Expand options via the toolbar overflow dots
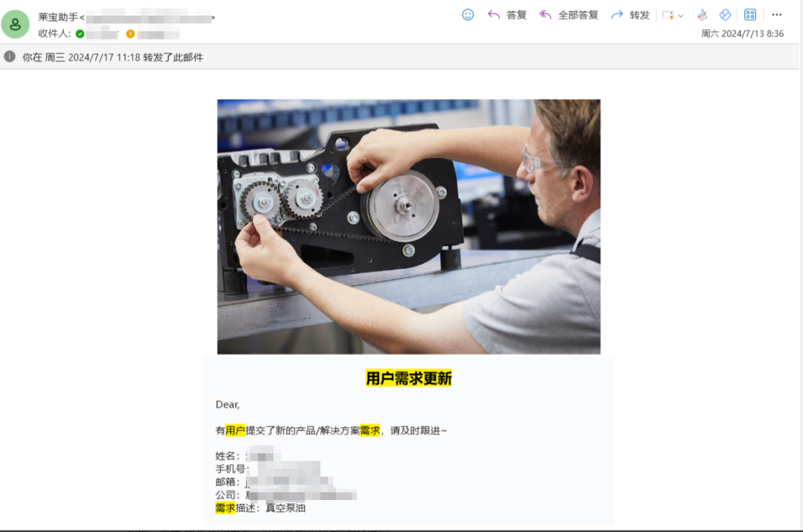The image size is (803, 532). pos(775,14)
